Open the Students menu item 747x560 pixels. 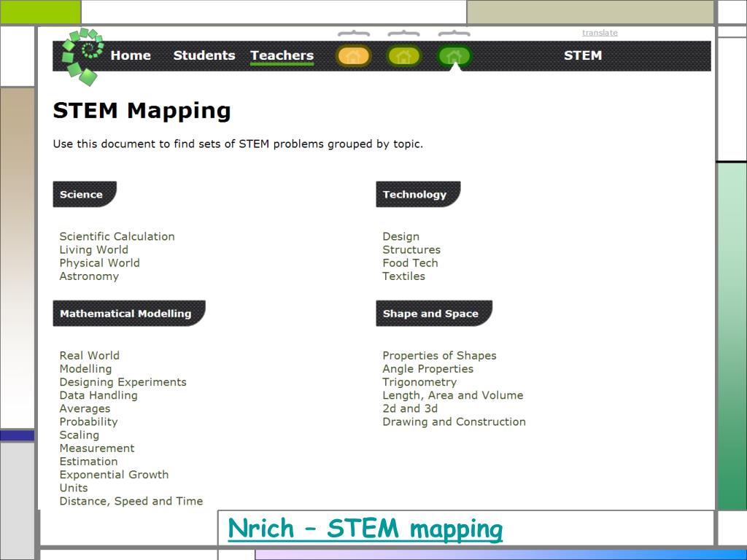(204, 55)
